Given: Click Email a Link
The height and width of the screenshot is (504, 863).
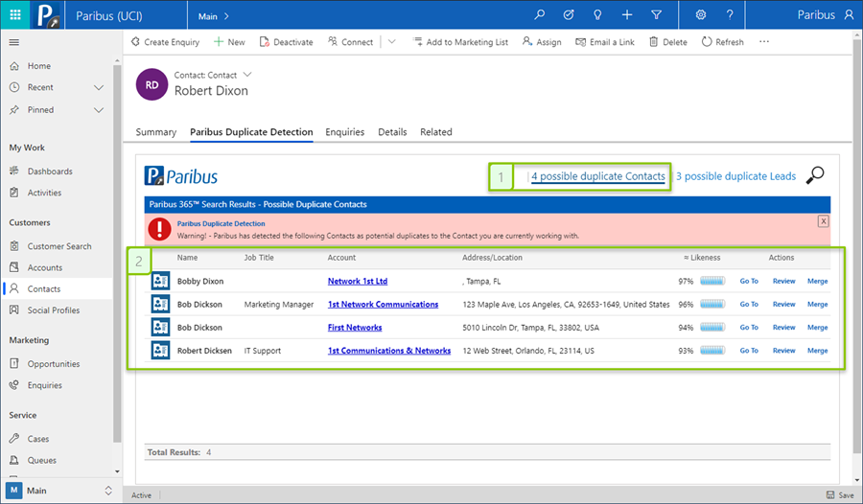Looking at the screenshot, I should tap(605, 42).
